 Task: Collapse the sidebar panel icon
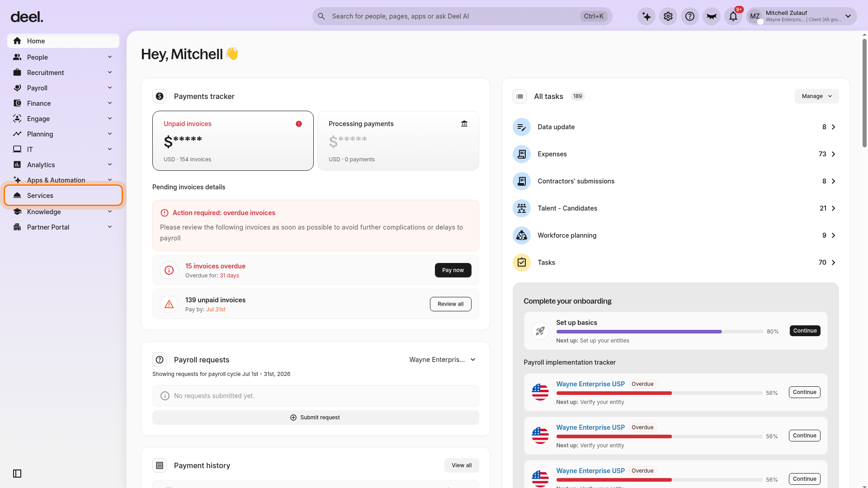[17, 474]
